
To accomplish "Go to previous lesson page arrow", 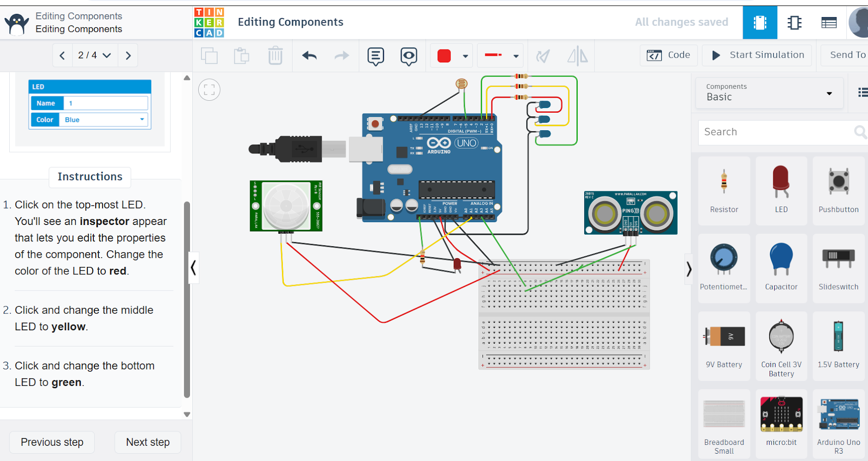I will [x=62, y=55].
